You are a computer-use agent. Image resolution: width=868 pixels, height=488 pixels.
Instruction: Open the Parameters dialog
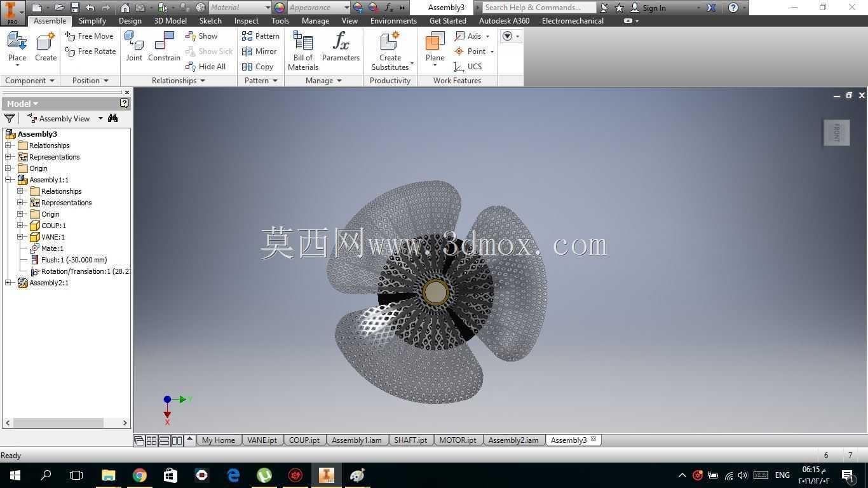[x=341, y=48]
